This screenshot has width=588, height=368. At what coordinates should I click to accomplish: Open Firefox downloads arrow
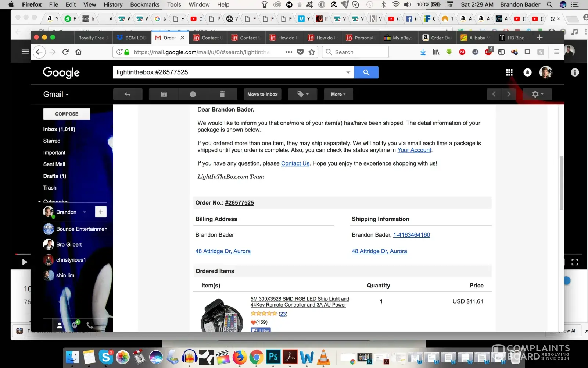[423, 52]
